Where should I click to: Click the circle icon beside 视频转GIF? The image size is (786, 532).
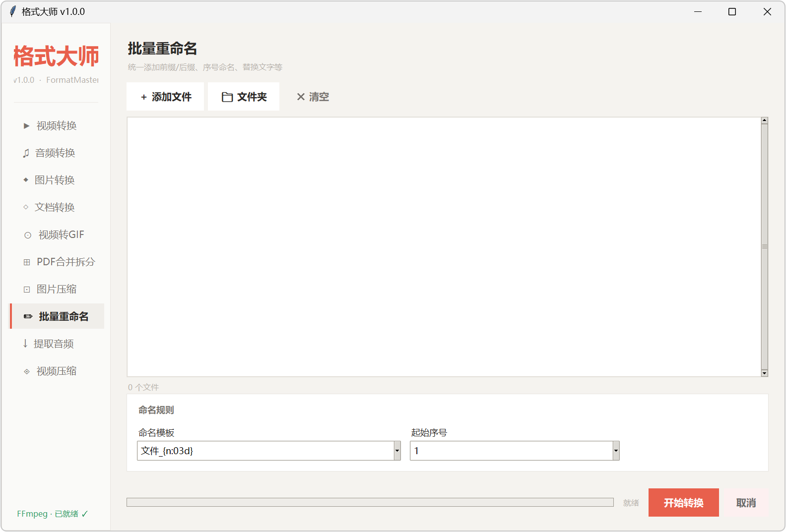(28, 235)
